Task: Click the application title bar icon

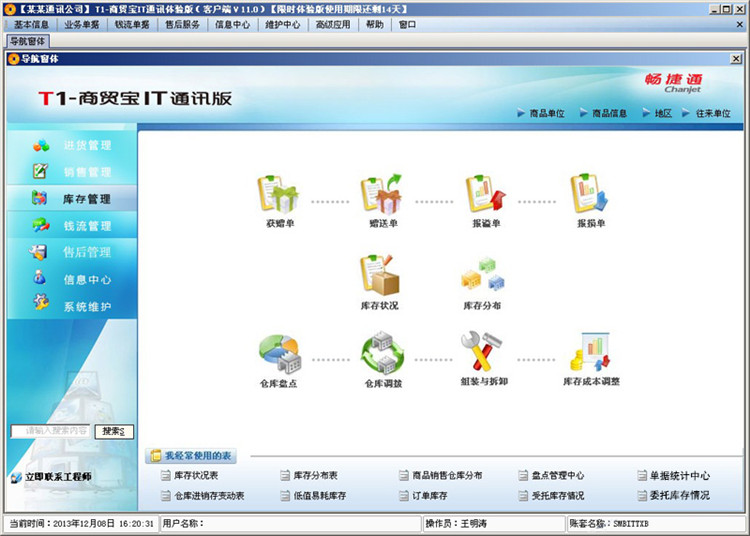Action: tap(9, 9)
